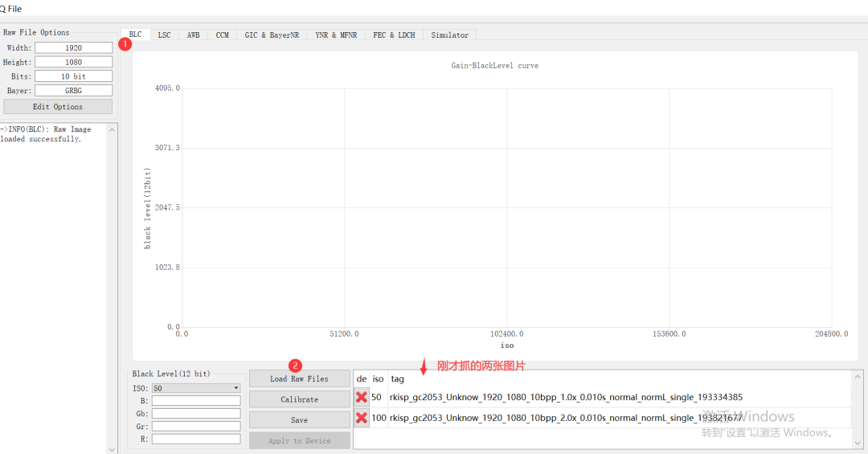The width and height of the screenshot is (868, 454).
Task: Switch to the LSC tab
Action: tap(164, 35)
